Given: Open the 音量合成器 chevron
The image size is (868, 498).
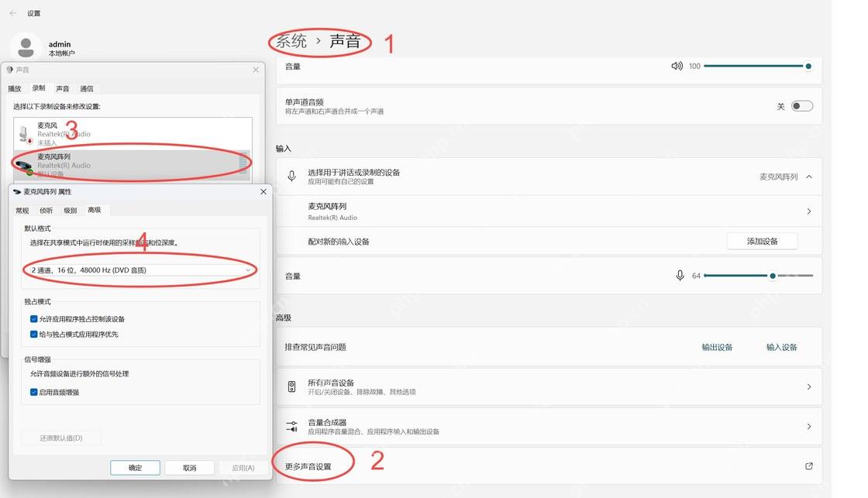Looking at the screenshot, I should [x=809, y=427].
